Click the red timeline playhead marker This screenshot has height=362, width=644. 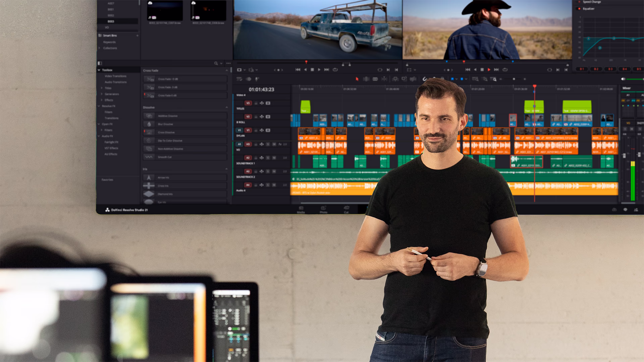coord(534,86)
